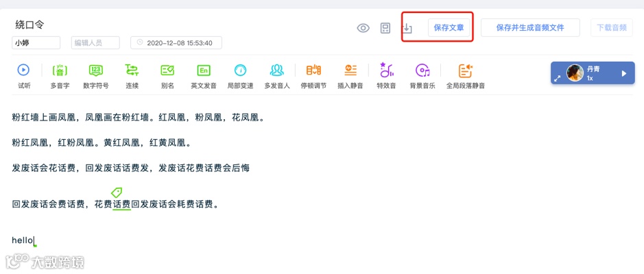Click the hello text line

23,240
